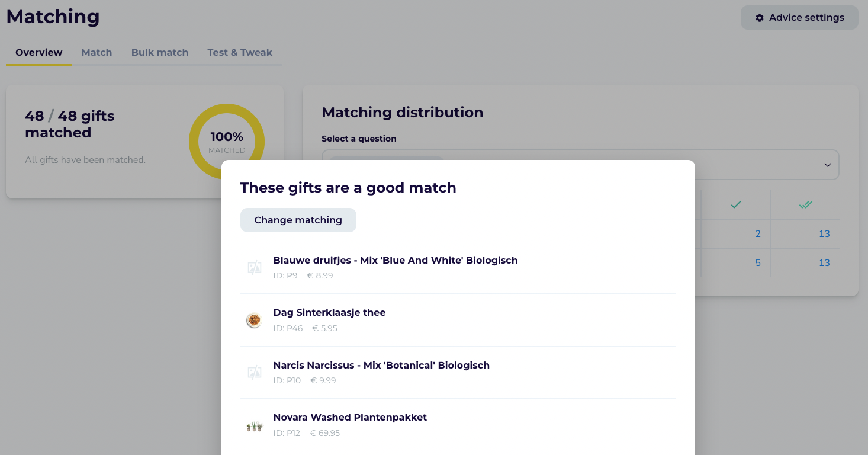Select the Overview tab

[x=39, y=52]
